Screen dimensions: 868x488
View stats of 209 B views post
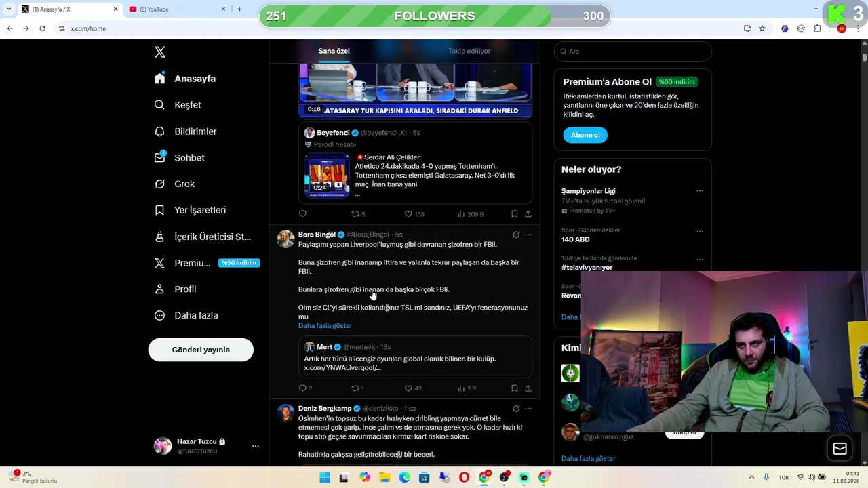coord(471,214)
